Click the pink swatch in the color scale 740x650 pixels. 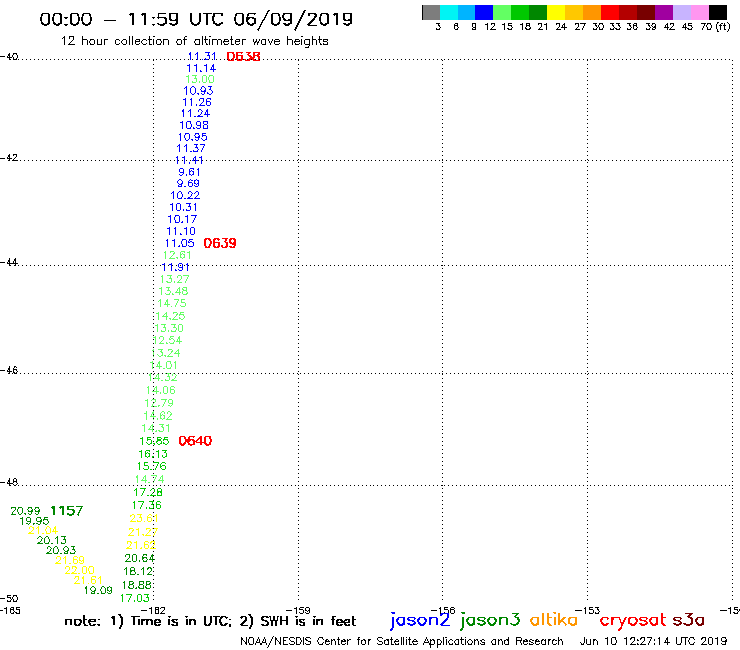(700, 12)
